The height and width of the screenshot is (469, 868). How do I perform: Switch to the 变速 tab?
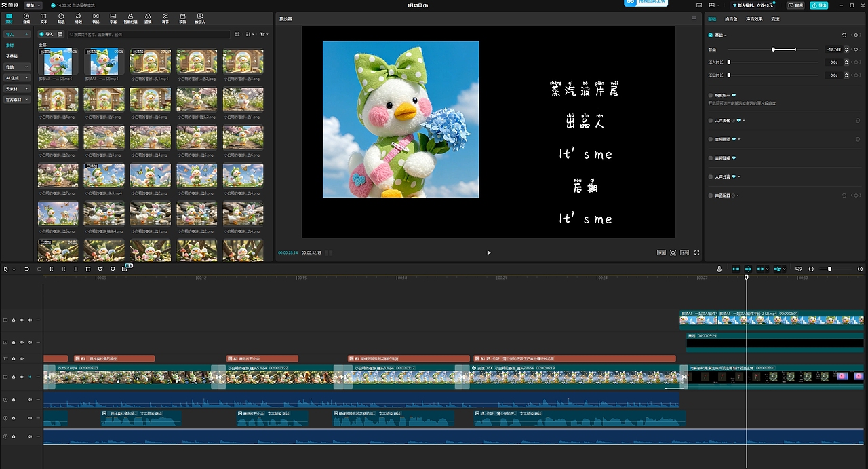pos(775,19)
